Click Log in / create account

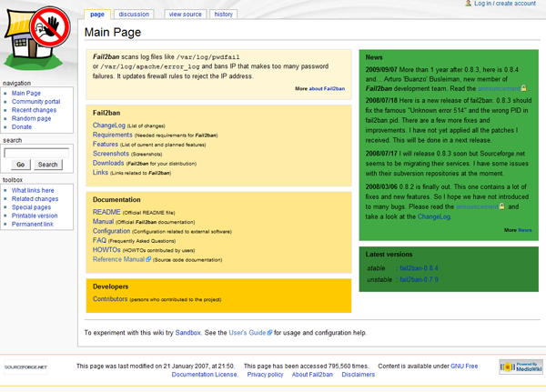pyautogui.click(x=505, y=4)
